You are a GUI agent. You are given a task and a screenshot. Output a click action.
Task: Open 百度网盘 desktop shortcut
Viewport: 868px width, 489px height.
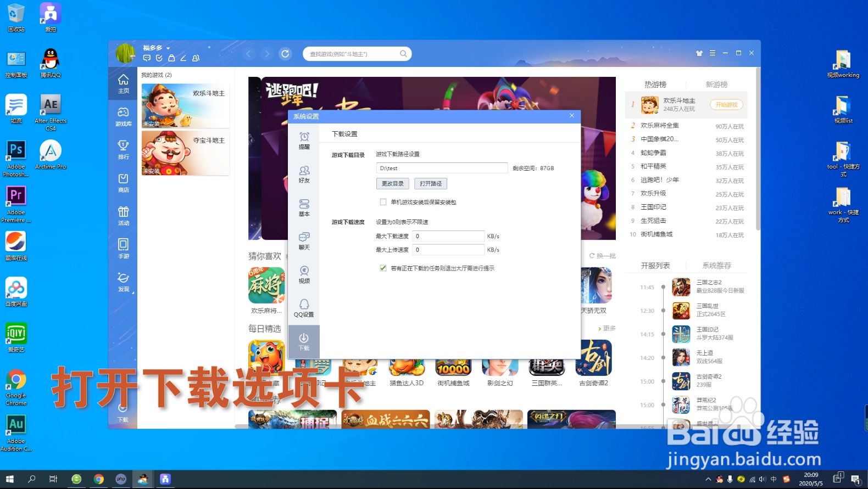point(16,292)
